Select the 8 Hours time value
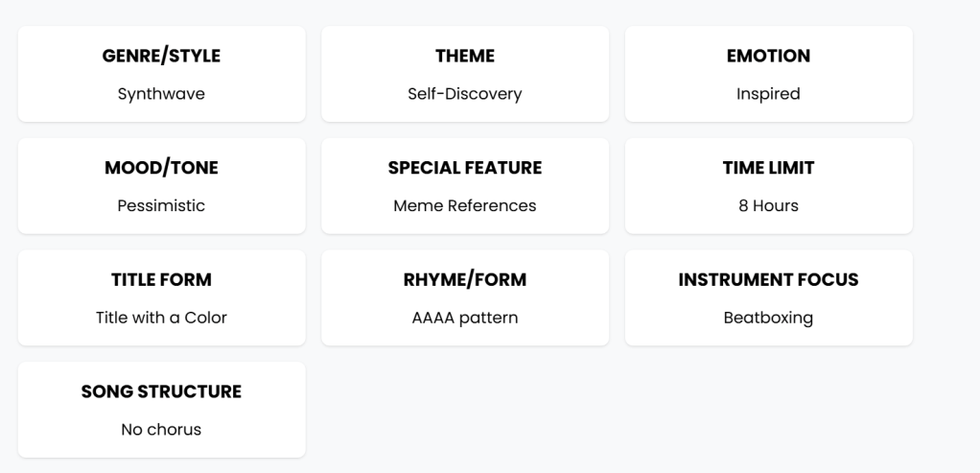 pyautogui.click(x=768, y=205)
